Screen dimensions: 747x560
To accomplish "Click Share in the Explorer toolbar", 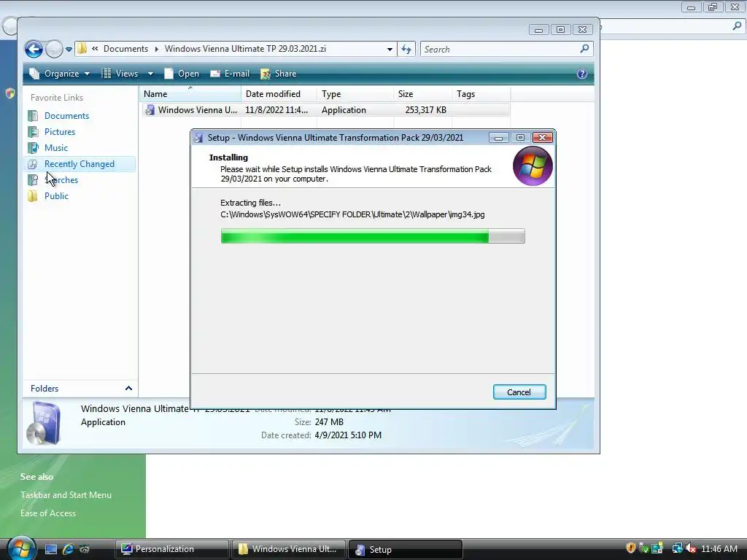I will coord(279,74).
